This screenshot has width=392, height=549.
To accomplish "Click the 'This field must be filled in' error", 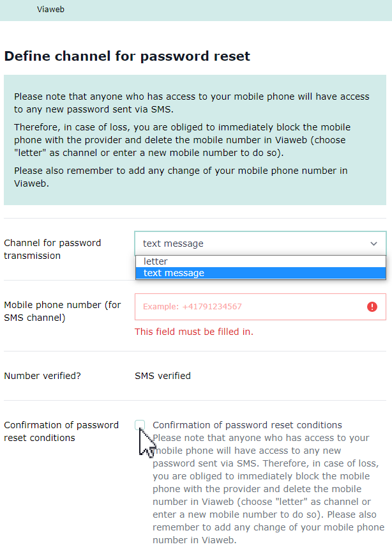I will (194, 332).
